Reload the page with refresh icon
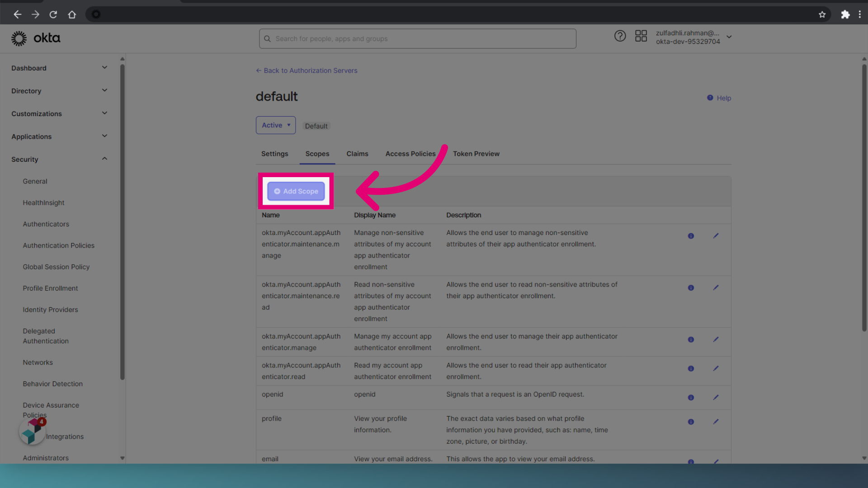 point(53,14)
